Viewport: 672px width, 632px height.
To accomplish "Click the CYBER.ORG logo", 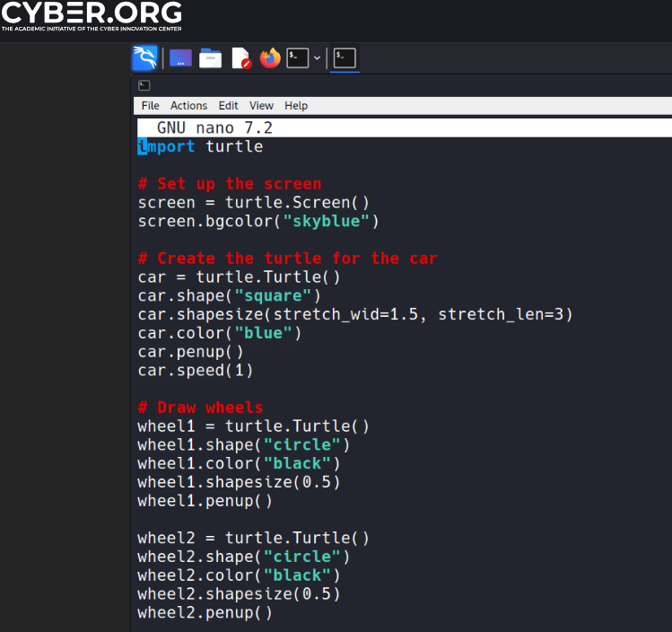I will 91,15.
